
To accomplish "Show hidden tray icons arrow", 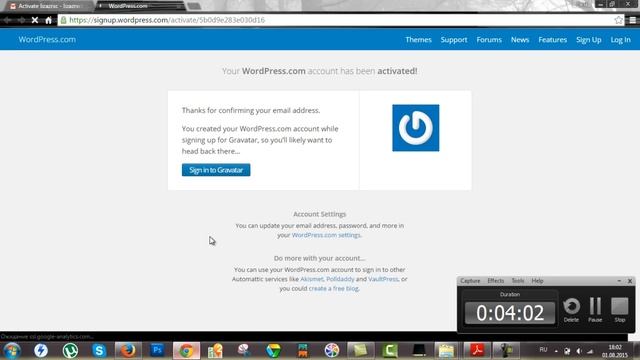I will pos(556,351).
